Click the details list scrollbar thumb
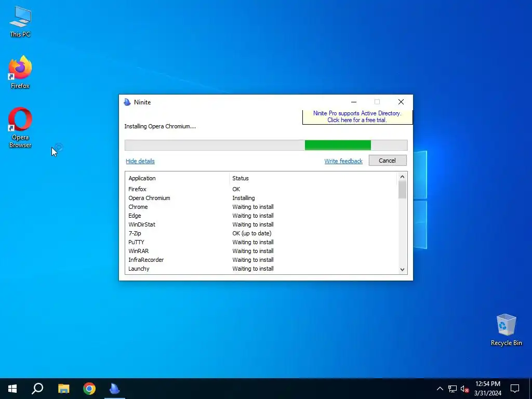The image size is (532, 399). tap(402, 190)
